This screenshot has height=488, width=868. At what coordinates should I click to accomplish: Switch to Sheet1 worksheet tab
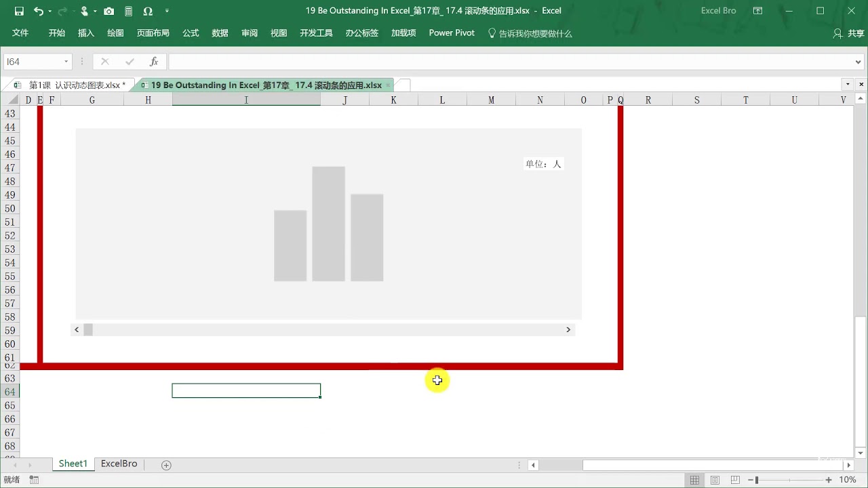(73, 464)
